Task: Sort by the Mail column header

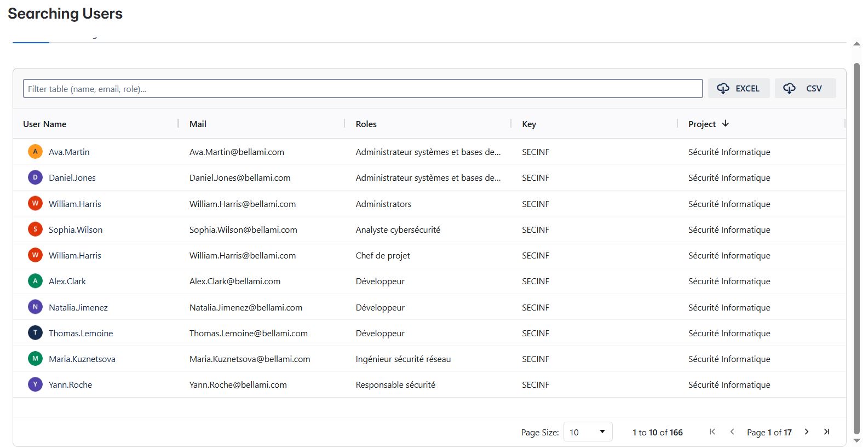Action: 198,124
